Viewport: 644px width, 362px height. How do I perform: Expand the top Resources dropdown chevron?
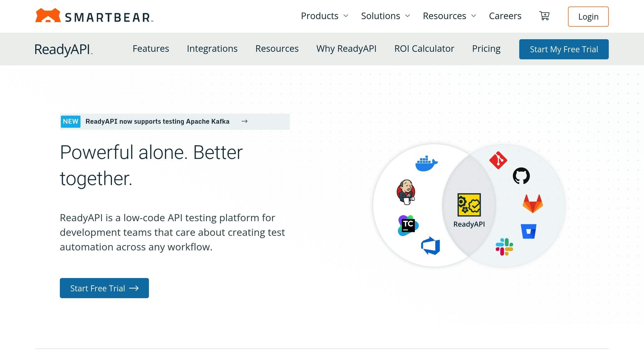coord(474,16)
